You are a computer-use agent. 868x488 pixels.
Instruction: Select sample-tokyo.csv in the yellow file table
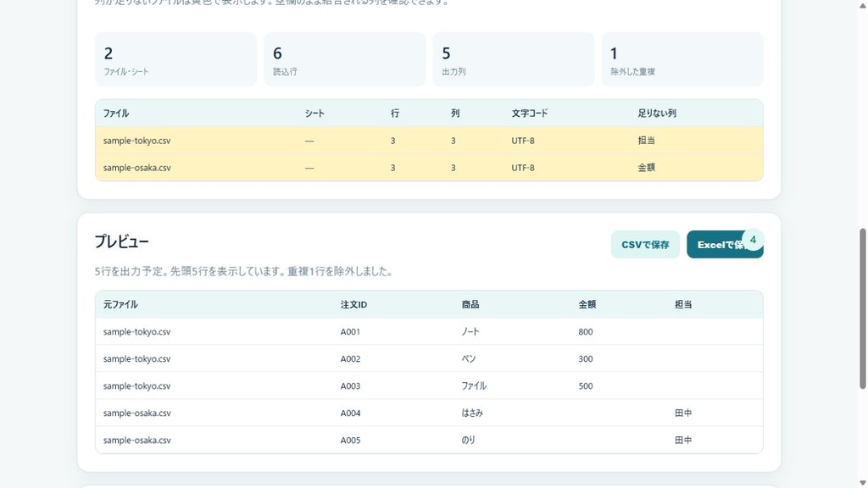click(136, 141)
